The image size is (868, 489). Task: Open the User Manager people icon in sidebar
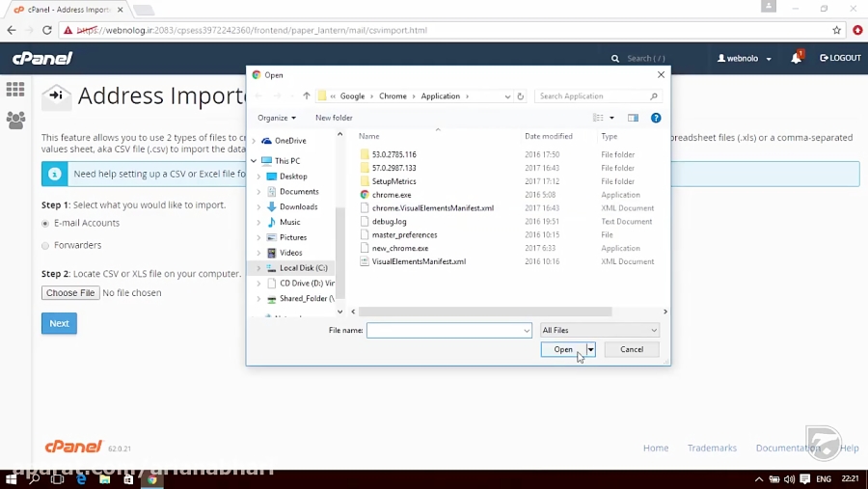pos(15,121)
